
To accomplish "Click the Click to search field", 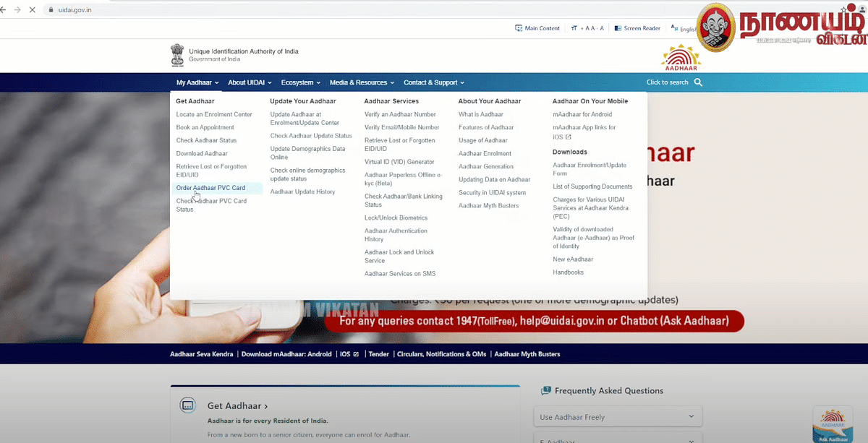I will [667, 82].
